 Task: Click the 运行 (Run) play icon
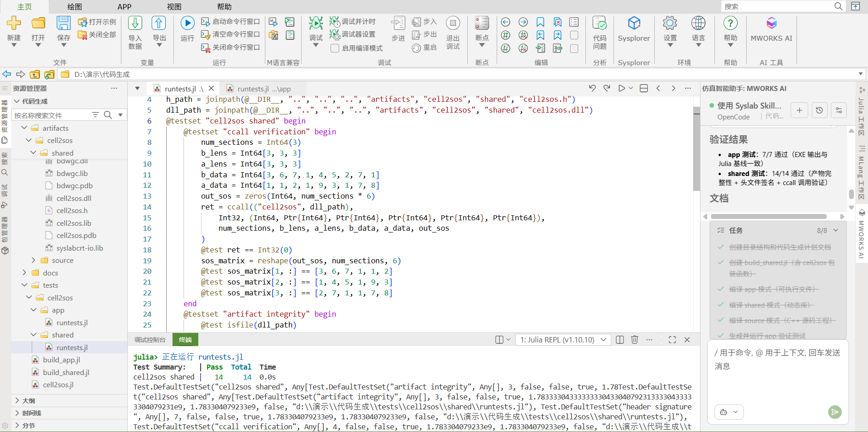[187, 23]
